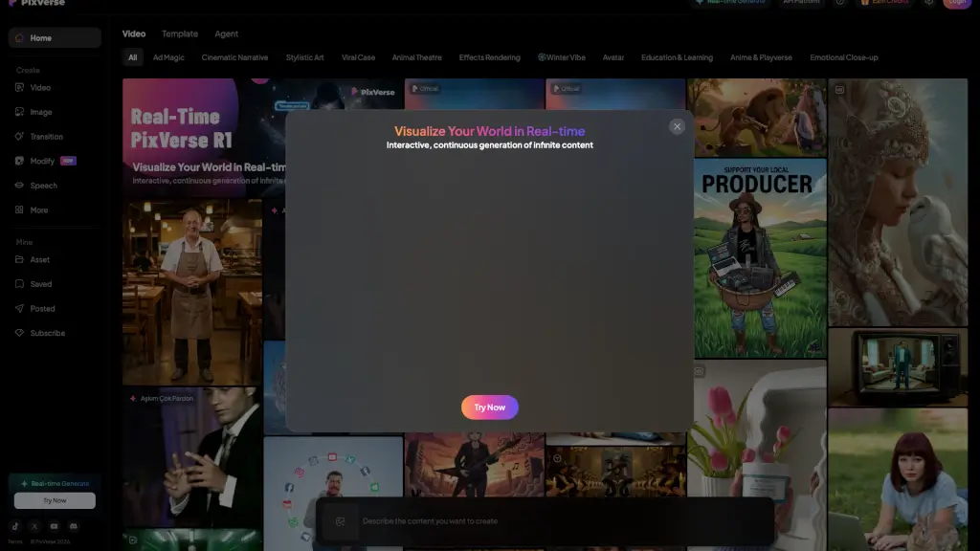Switch to the Template tab
Viewport: 980px width, 551px height.
pos(180,33)
